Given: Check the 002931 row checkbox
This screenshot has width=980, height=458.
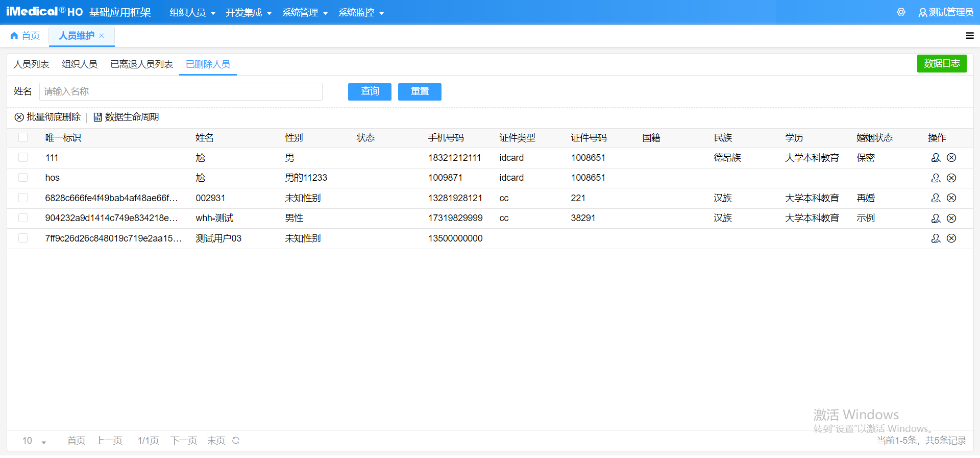Looking at the screenshot, I should coord(23,198).
